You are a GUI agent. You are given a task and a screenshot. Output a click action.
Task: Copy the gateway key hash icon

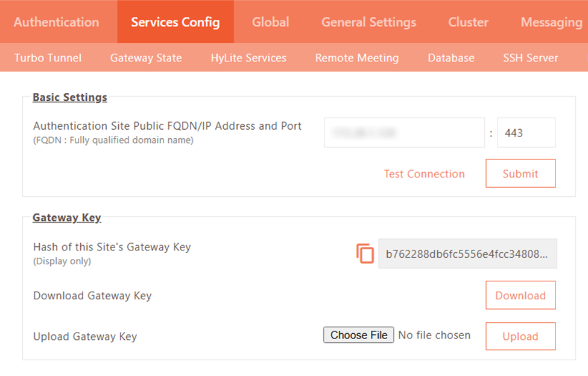click(365, 253)
